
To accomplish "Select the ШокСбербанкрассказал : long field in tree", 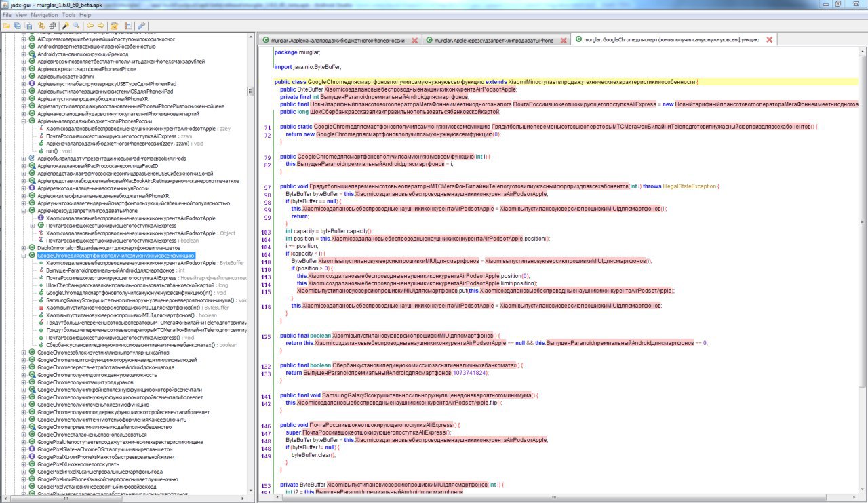I will pyautogui.click(x=138, y=285).
